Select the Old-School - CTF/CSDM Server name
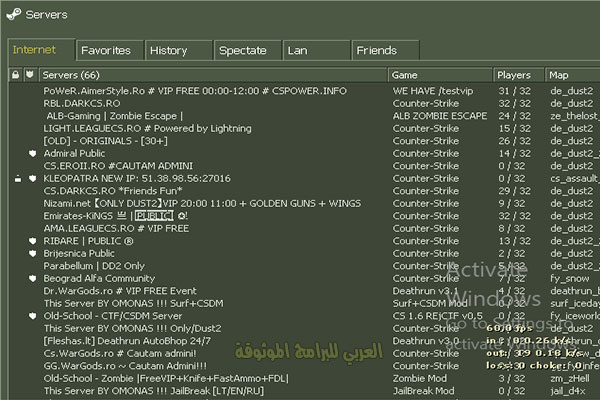 coord(113,316)
